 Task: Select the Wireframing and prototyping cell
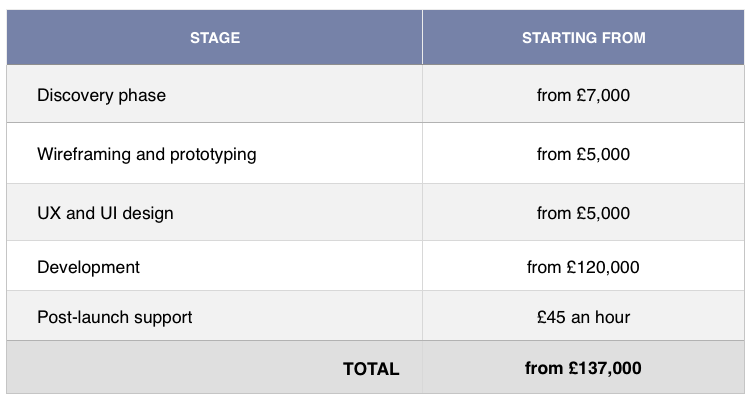[215, 153]
